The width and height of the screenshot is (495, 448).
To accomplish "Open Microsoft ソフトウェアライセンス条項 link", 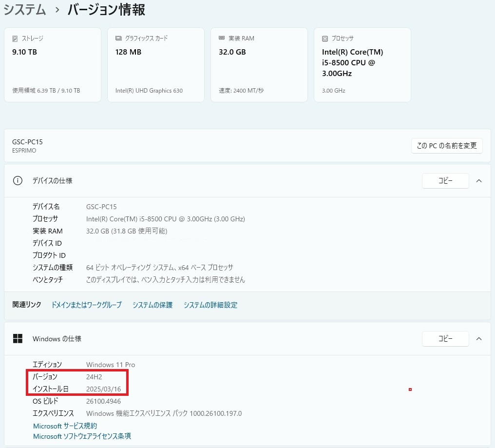I will 82,436.
